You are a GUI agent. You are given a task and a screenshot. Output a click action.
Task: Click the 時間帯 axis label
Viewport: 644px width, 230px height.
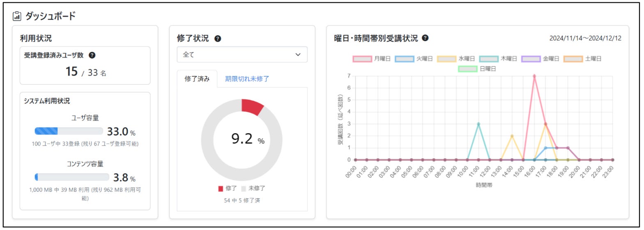[484, 185]
